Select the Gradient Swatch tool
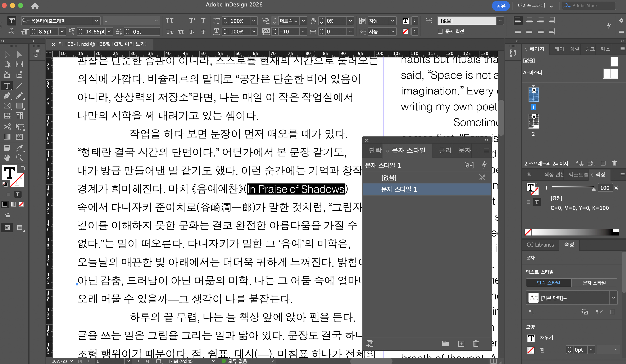 (7, 137)
